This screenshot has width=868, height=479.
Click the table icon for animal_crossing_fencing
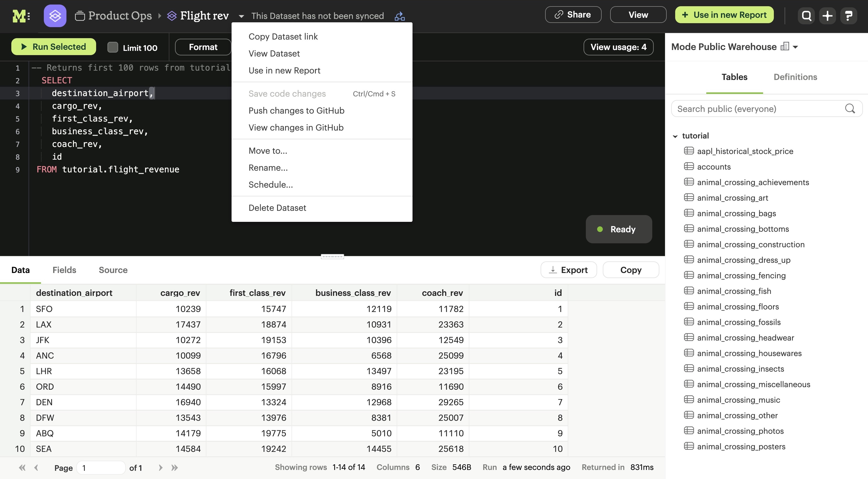[x=689, y=275]
